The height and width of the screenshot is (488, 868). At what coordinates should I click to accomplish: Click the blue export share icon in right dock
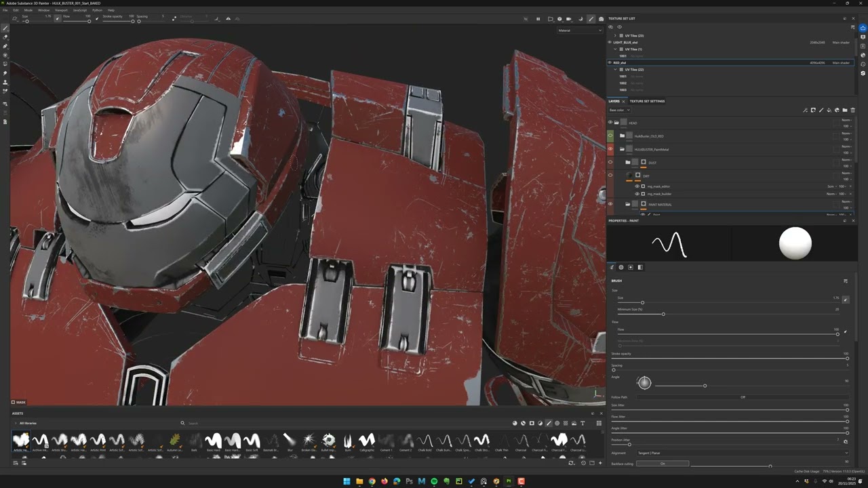tap(863, 28)
